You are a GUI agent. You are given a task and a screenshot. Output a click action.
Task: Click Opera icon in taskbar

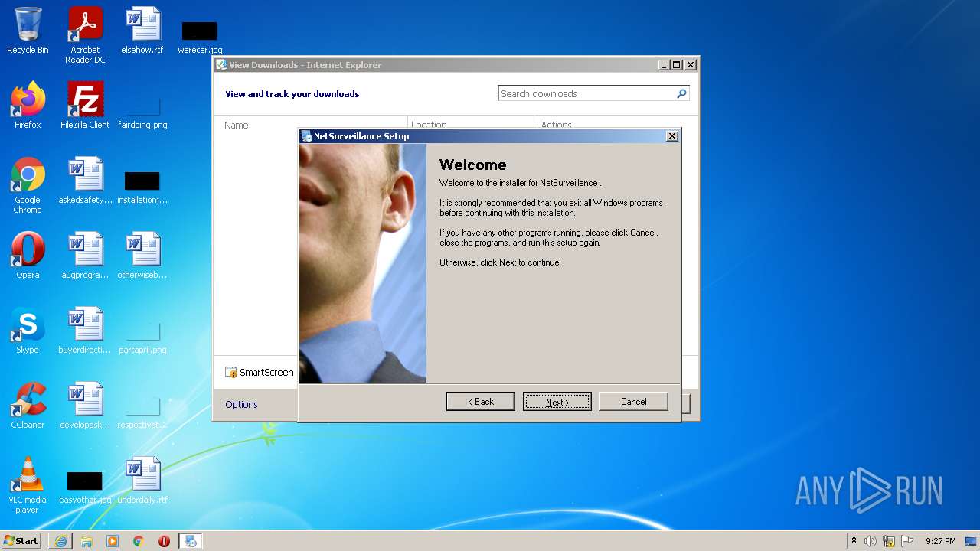pyautogui.click(x=164, y=541)
